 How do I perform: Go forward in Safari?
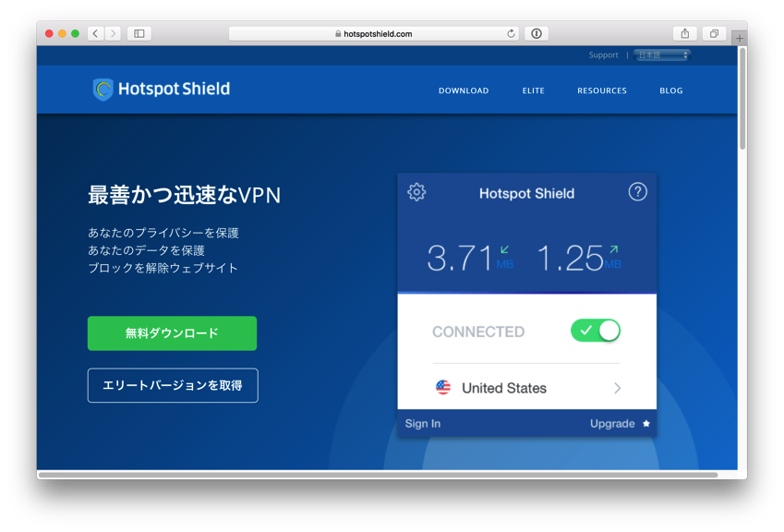(x=113, y=33)
